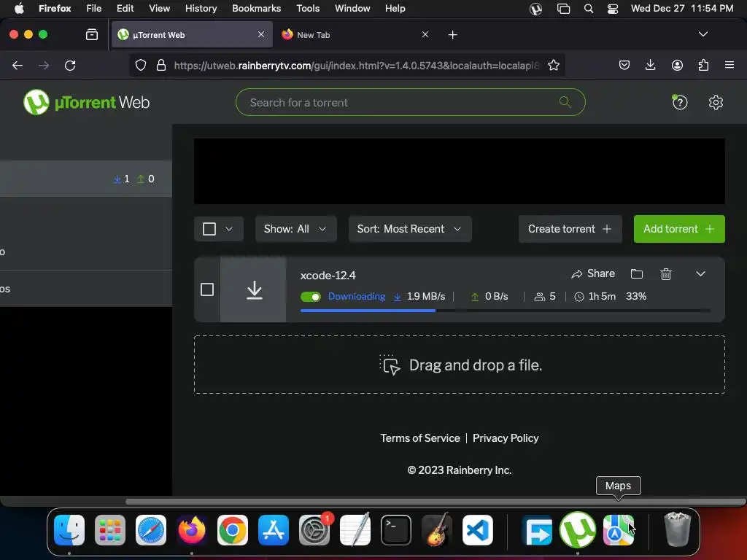Screen dimensions: 747x560
Task: Check the select-all torrents checkbox
Action: point(209,229)
